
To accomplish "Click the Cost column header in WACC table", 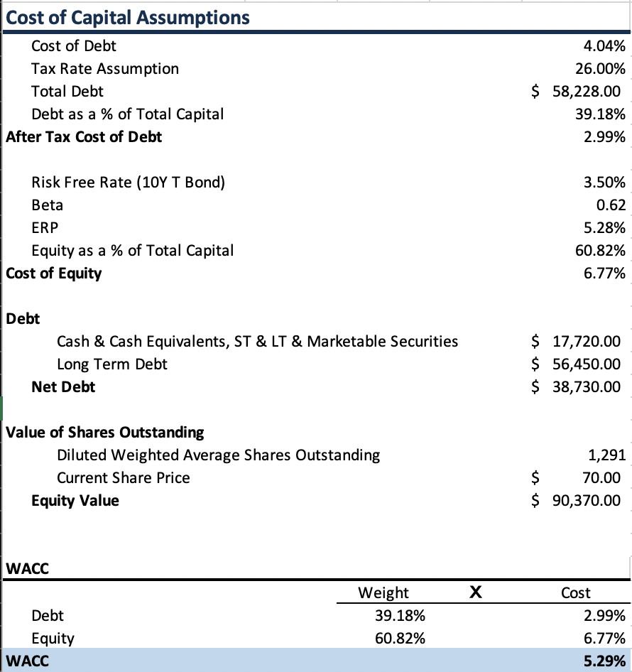I will [575, 592].
